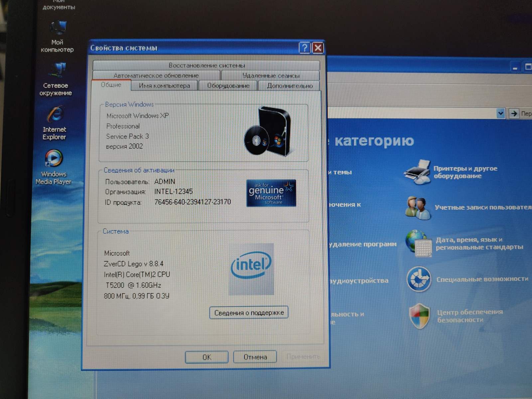
Task: Click the Genuine Microsoft software badge
Action: (271, 193)
